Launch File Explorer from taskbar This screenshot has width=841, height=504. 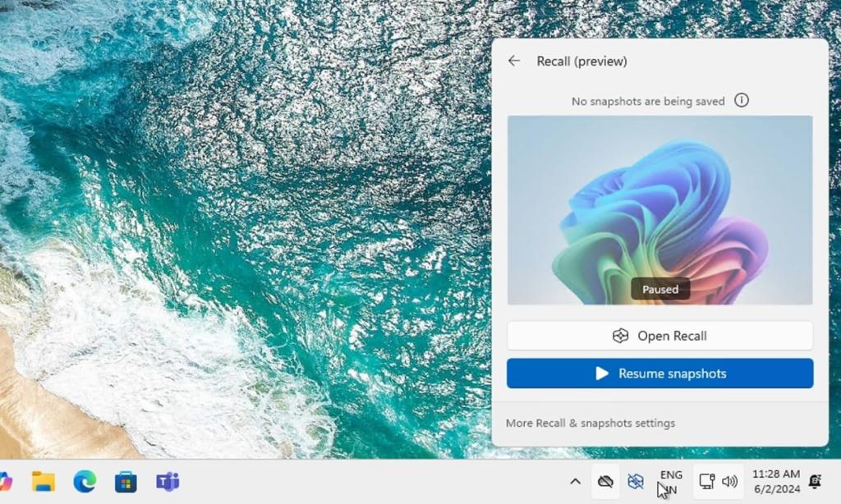pyautogui.click(x=43, y=482)
